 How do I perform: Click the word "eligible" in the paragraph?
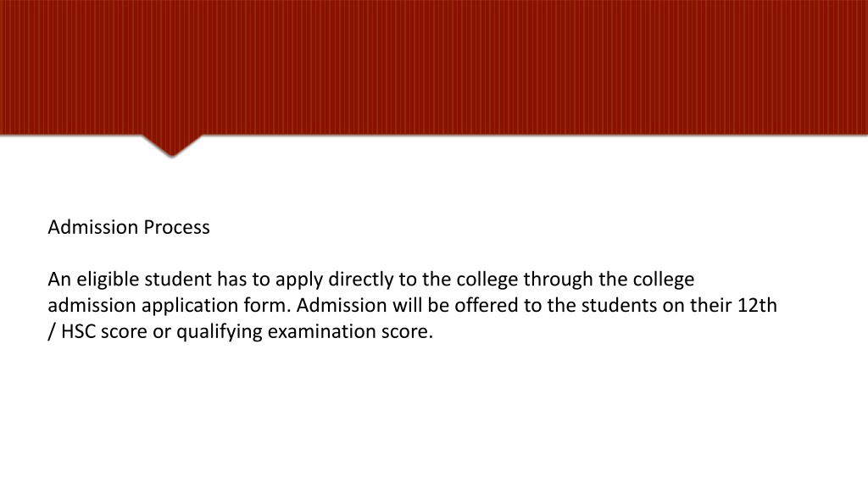click(x=108, y=280)
